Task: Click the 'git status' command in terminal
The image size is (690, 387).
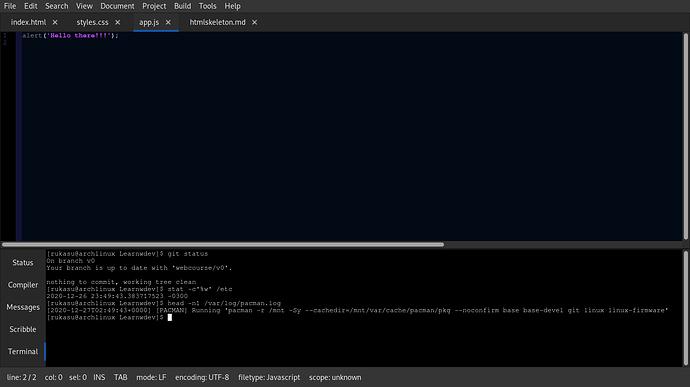Action: click(x=187, y=254)
